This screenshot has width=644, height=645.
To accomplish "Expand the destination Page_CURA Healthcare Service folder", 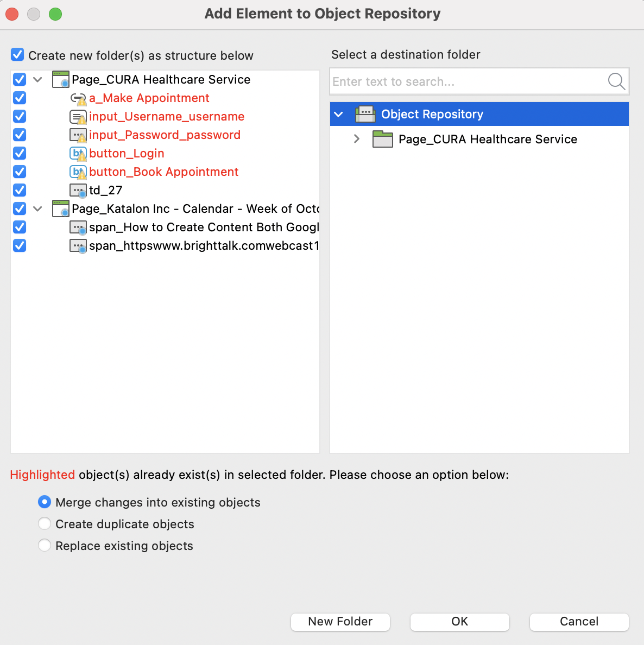I will pos(356,139).
